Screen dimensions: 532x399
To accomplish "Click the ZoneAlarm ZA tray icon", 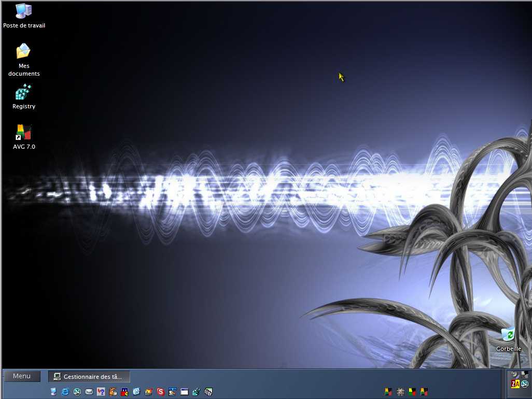I will click(x=515, y=384).
